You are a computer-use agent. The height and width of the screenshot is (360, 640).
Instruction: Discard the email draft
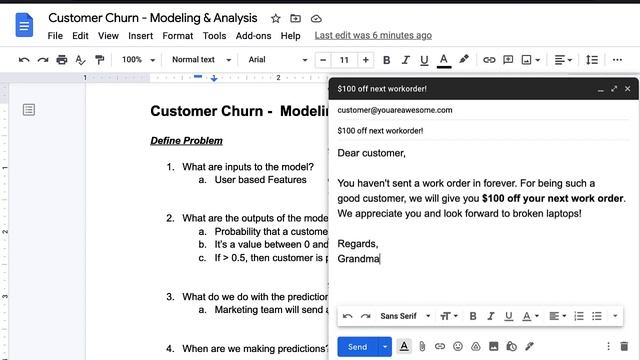[624, 347]
